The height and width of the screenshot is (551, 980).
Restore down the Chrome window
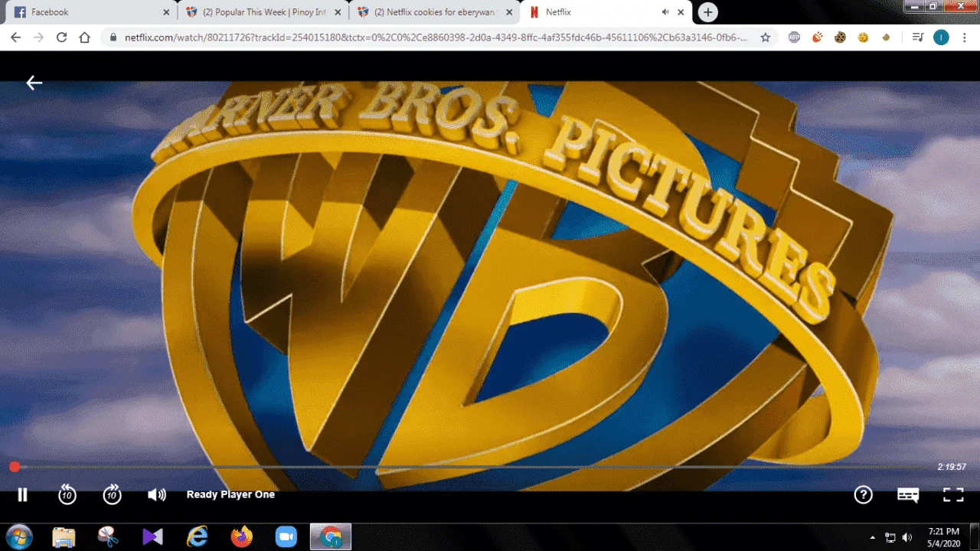coord(933,5)
